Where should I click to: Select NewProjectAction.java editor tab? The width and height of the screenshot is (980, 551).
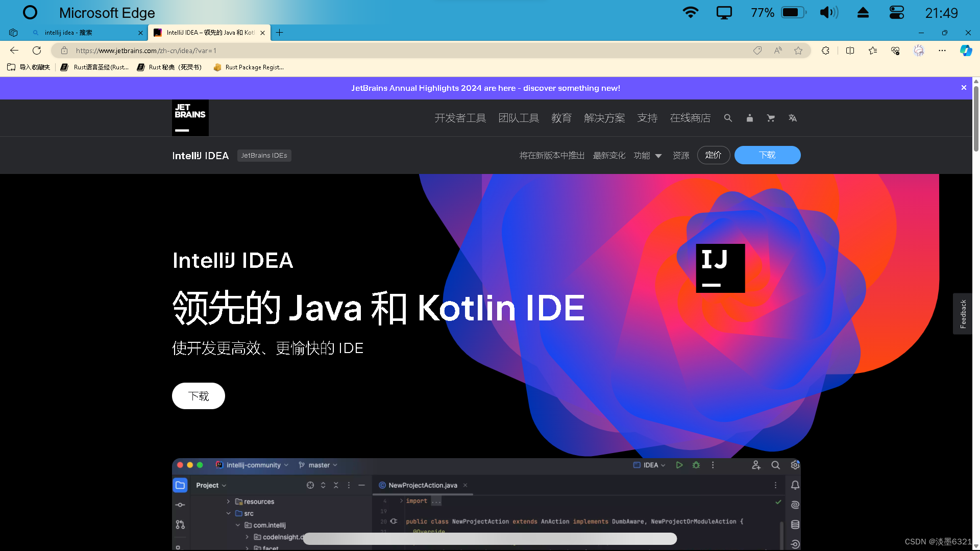click(423, 485)
